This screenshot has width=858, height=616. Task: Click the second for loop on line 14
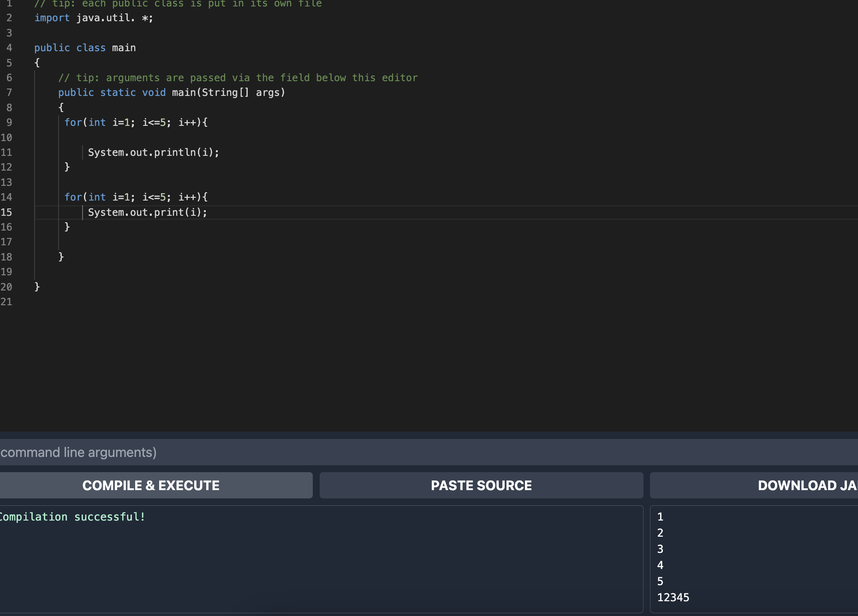136,197
